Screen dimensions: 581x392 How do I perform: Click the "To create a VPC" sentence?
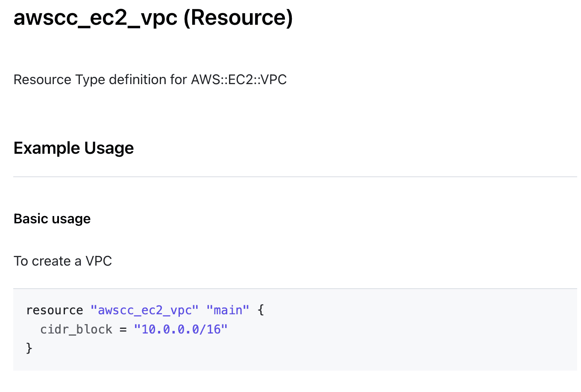63,261
